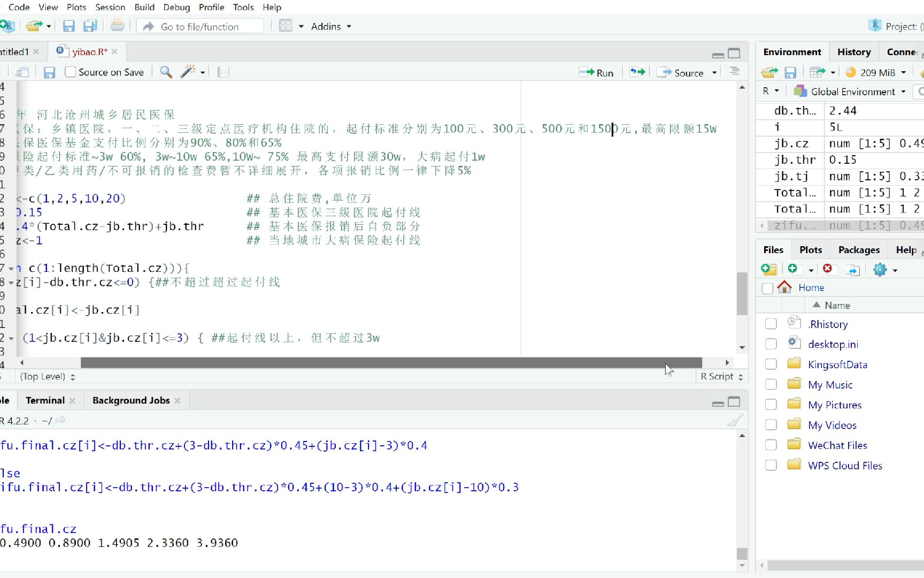Check the WeChat Files checkbox
This screenshot has width=924, height=578.
[x=771, y=445]
